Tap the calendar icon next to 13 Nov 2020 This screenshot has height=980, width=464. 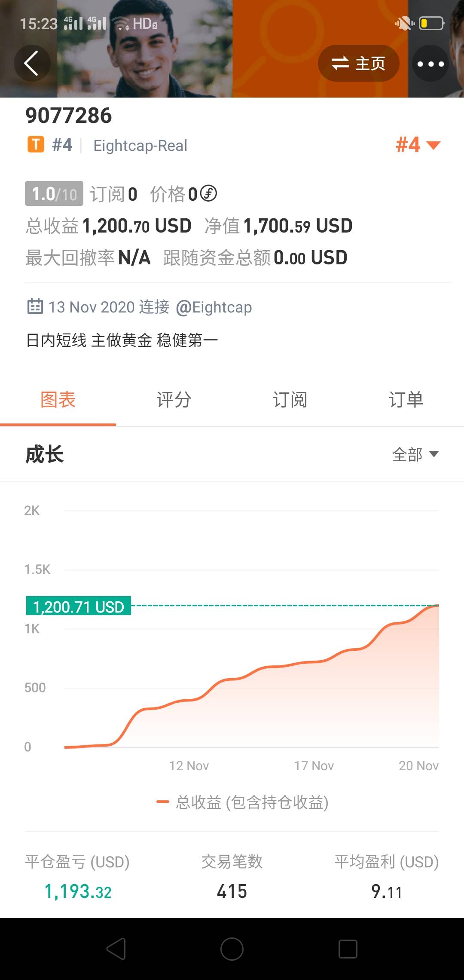[35, 306]
